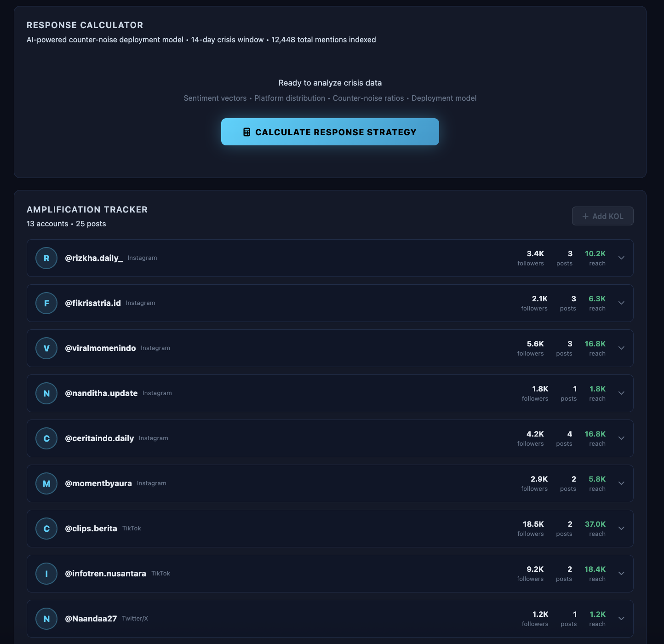Select the @viralmomenindo account name

tap(100, 348)
